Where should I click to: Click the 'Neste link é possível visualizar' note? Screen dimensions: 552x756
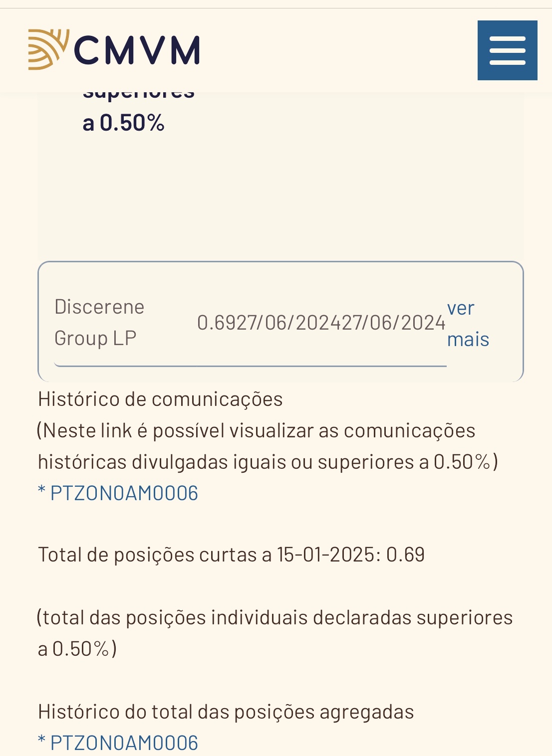(257, 431)
